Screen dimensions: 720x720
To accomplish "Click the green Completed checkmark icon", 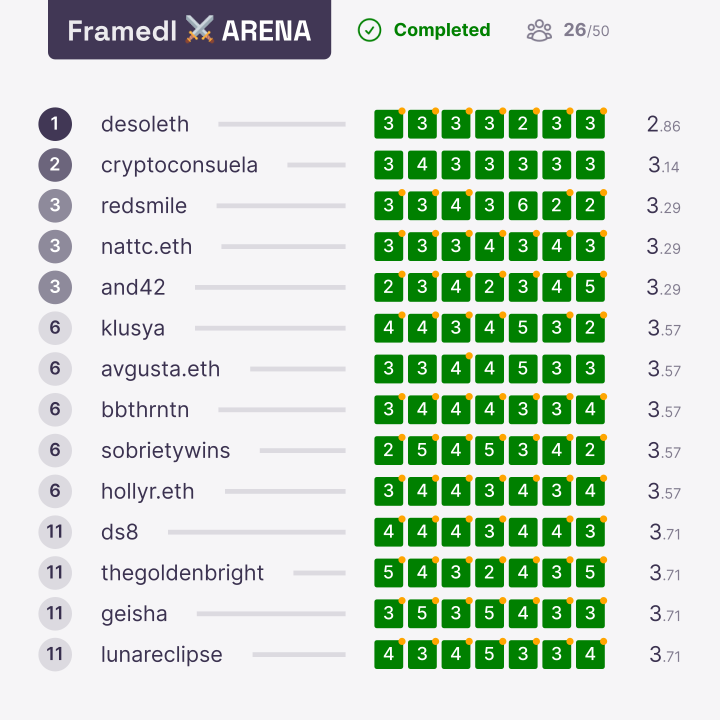I will (x=369, y=30).
